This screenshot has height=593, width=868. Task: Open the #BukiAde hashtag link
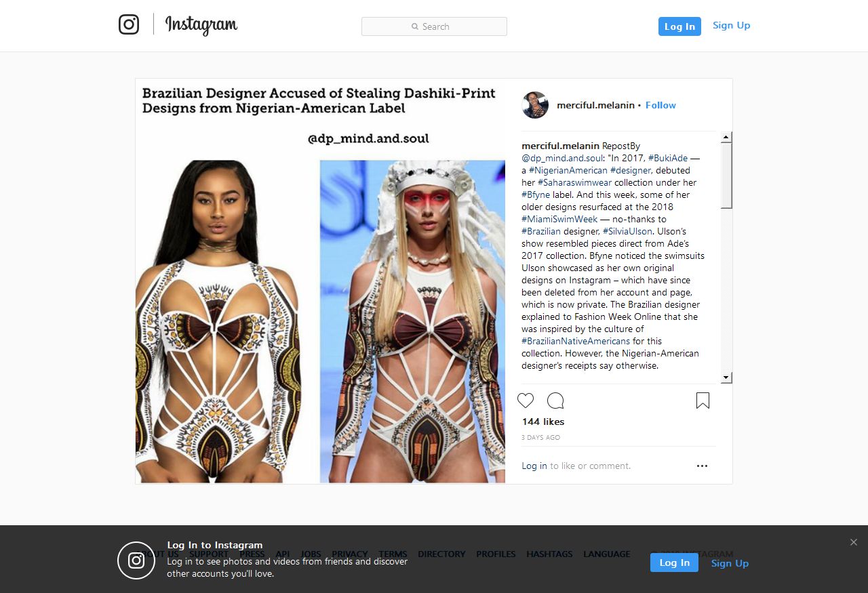click(x=668, y=158)
